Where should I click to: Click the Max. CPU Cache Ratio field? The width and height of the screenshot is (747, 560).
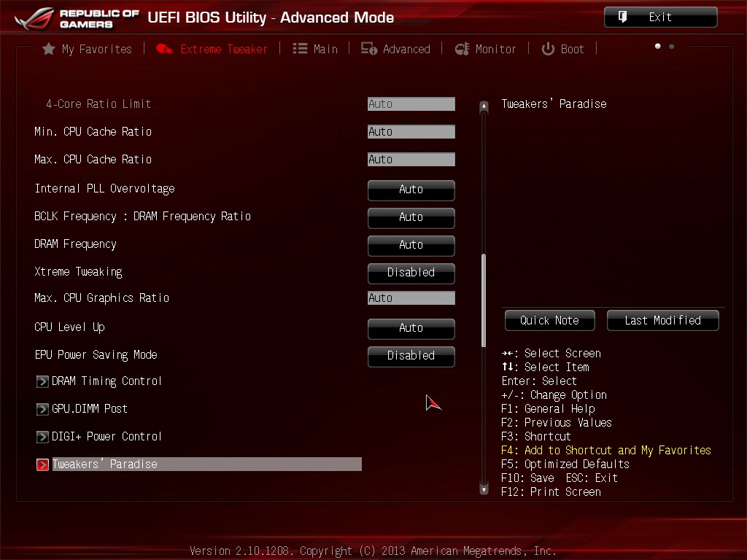tap(411, 159)
